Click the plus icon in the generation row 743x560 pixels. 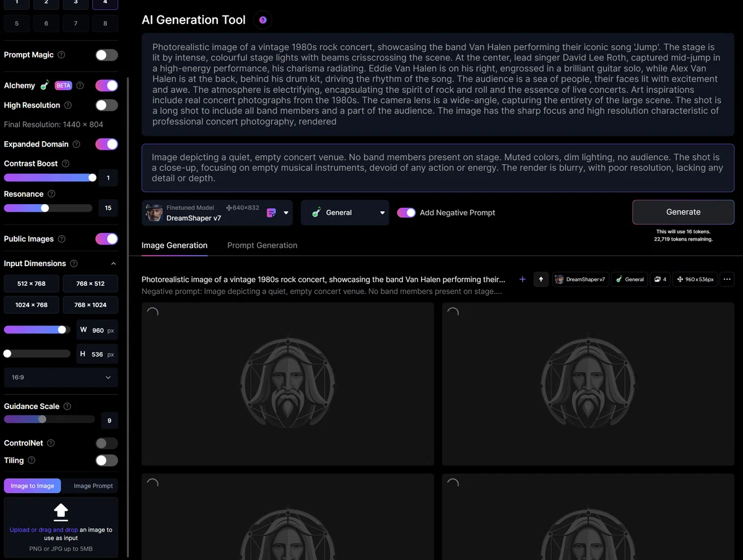523,280
